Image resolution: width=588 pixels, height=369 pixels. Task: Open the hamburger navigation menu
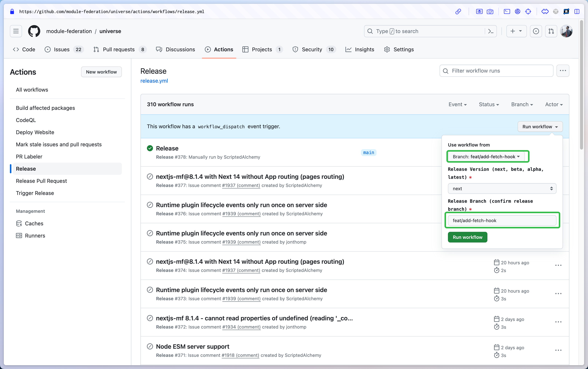[x=16, y=31]
